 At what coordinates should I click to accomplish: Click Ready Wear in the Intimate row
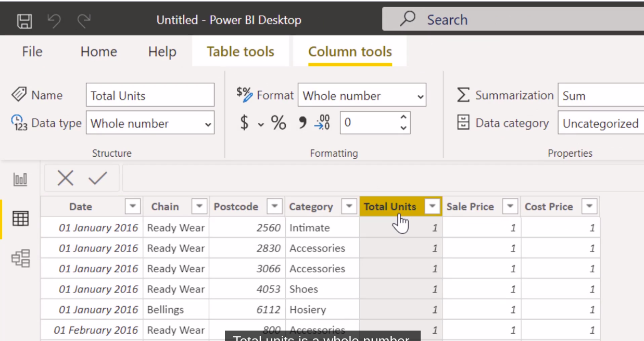click(176, 228)
